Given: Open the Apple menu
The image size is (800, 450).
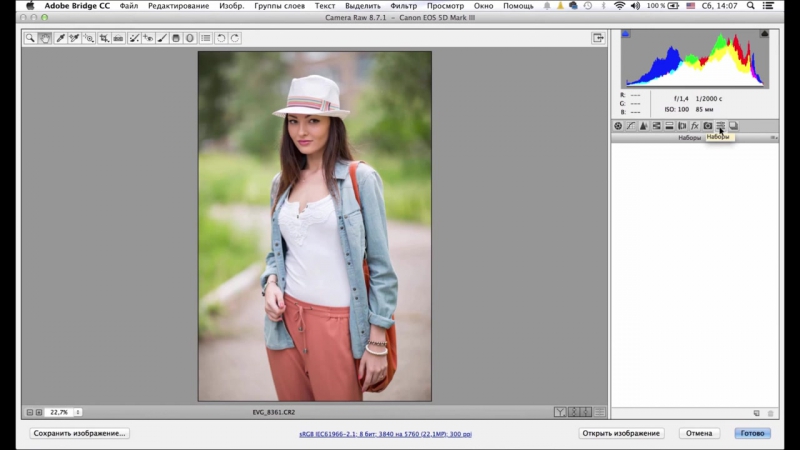Looking at the screenshot, I should click(x=30, y=6).
